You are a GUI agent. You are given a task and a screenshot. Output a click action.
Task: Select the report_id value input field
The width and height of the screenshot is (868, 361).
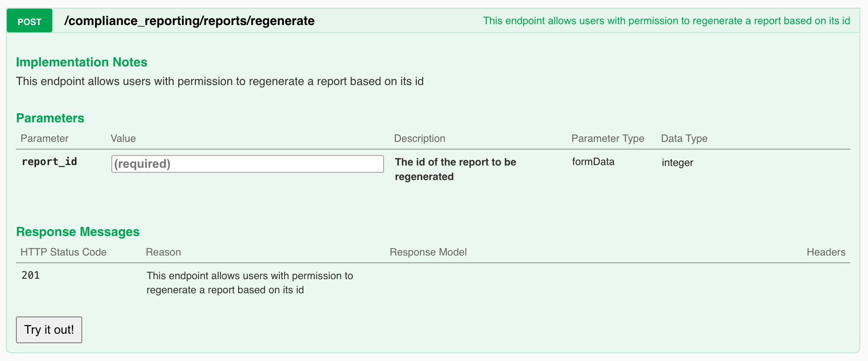247,164
